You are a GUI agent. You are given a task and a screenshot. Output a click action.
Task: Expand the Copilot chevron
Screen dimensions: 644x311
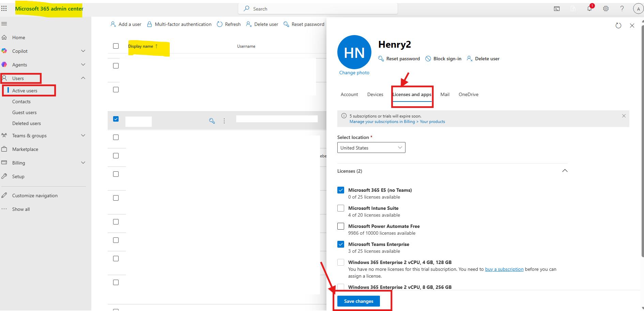tap(83, 51)
